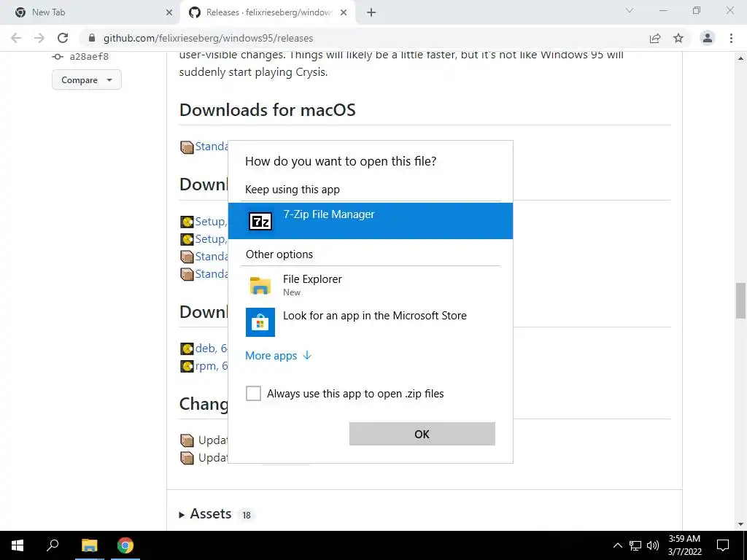
Task: Reload the current page
Action: tap(63, 38)
